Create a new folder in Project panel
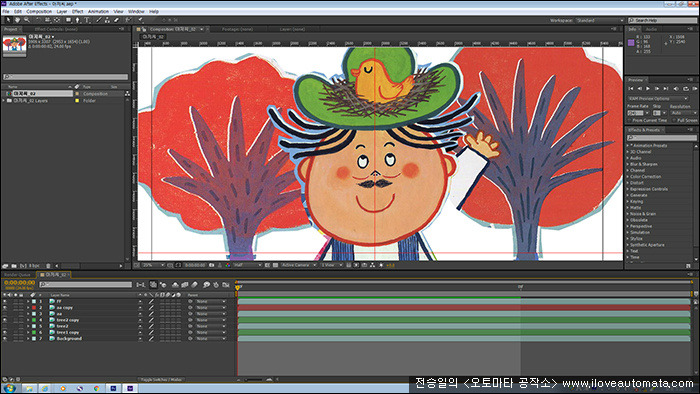The width and height of the screenshot is (700, 394). click(14, 265)
